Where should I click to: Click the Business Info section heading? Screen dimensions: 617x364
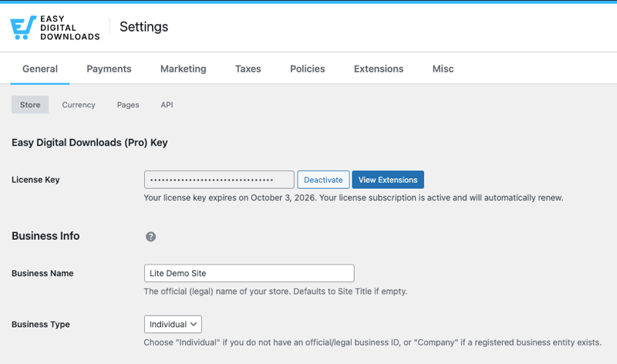coord(46,236)
